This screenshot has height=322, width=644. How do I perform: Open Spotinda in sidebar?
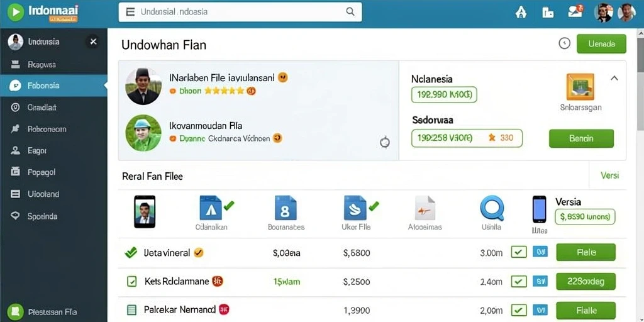pos(53,216)
